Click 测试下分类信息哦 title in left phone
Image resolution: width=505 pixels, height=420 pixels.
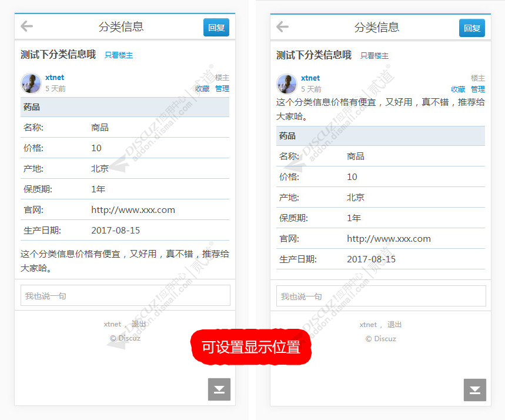[58, 54]
